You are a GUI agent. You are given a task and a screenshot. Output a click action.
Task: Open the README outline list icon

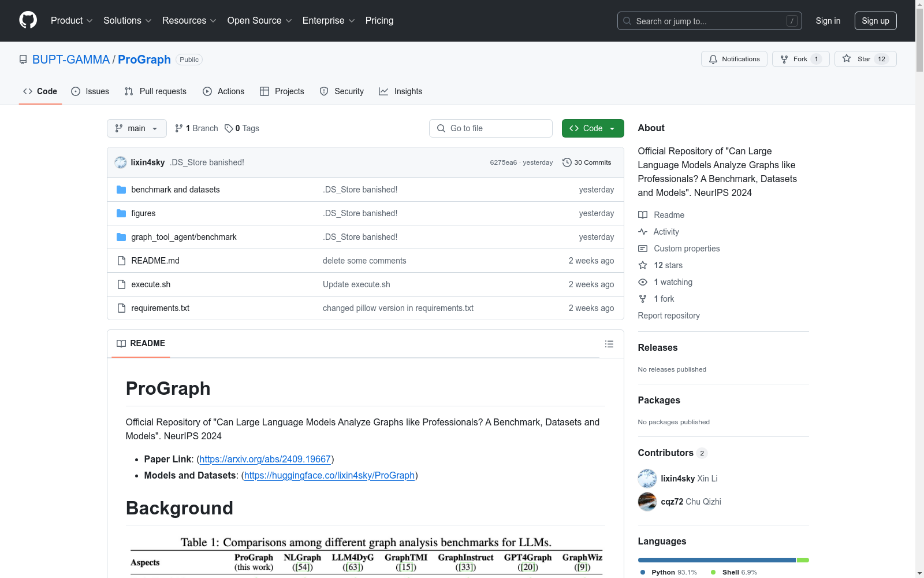click(x=609, y=344)
